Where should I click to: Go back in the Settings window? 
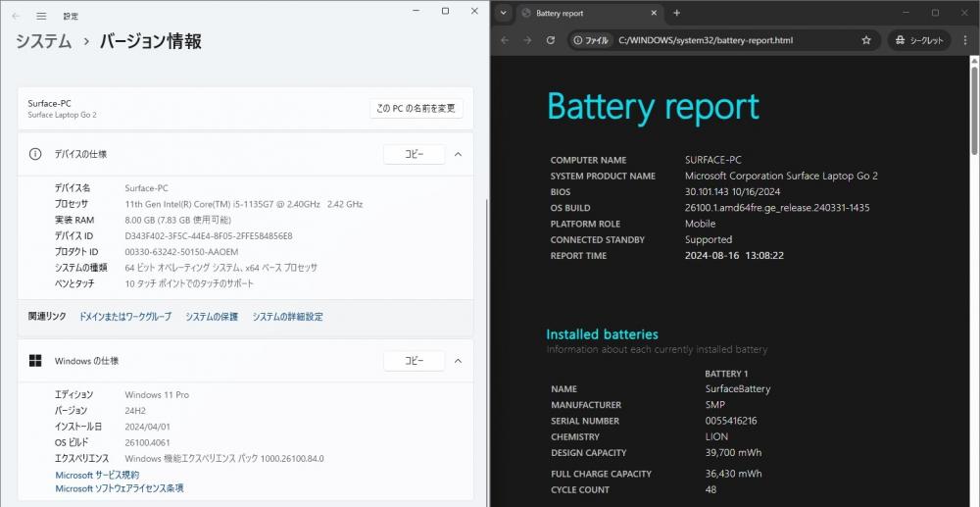point(16,16)
